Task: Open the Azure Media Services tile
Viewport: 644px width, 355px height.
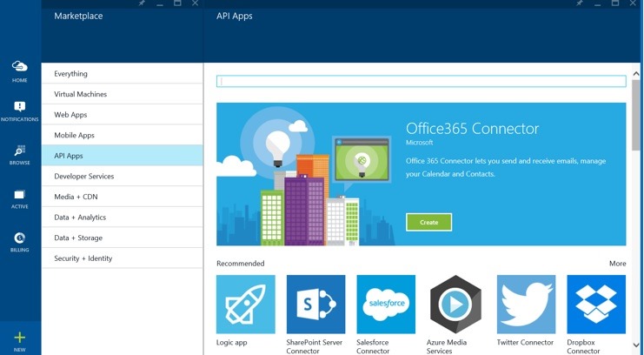Action: pyautogui.click(x=456, y=305)
